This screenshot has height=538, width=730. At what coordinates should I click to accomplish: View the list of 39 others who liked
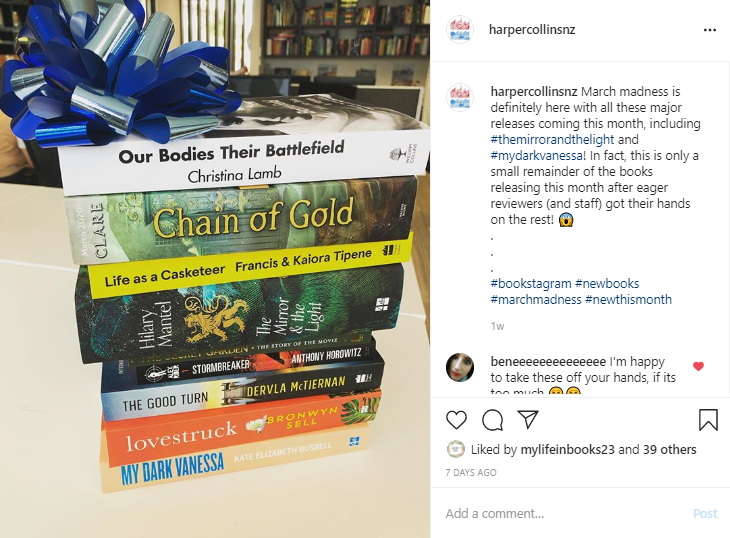(669, 450)
